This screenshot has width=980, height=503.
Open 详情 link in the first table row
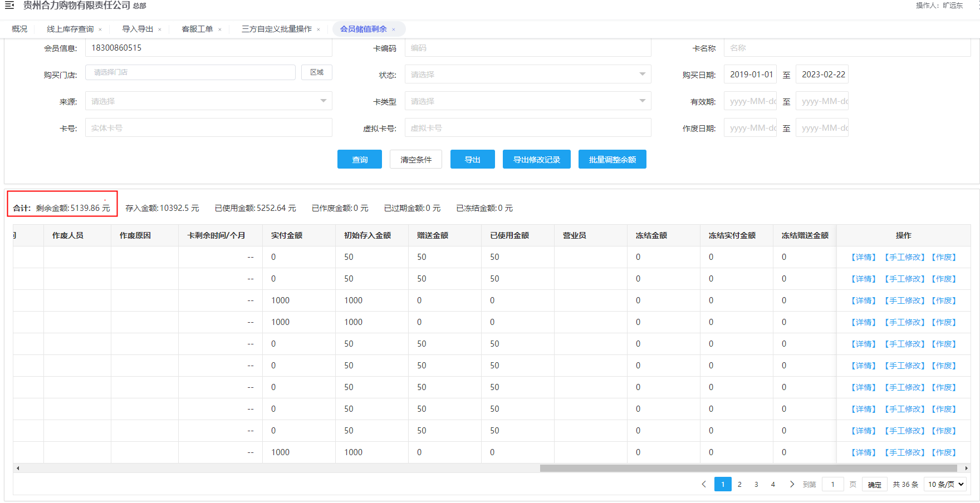point(864,257)
